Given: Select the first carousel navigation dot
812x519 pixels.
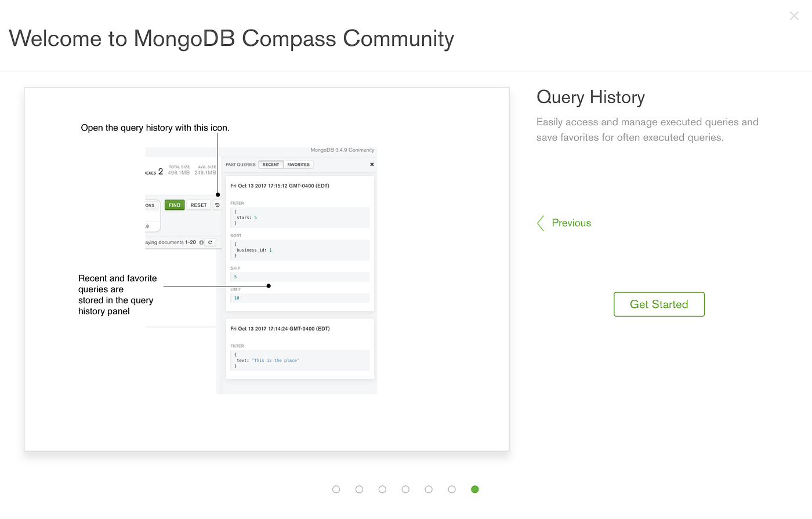Looking at the screenshot, I should [336, 489].
